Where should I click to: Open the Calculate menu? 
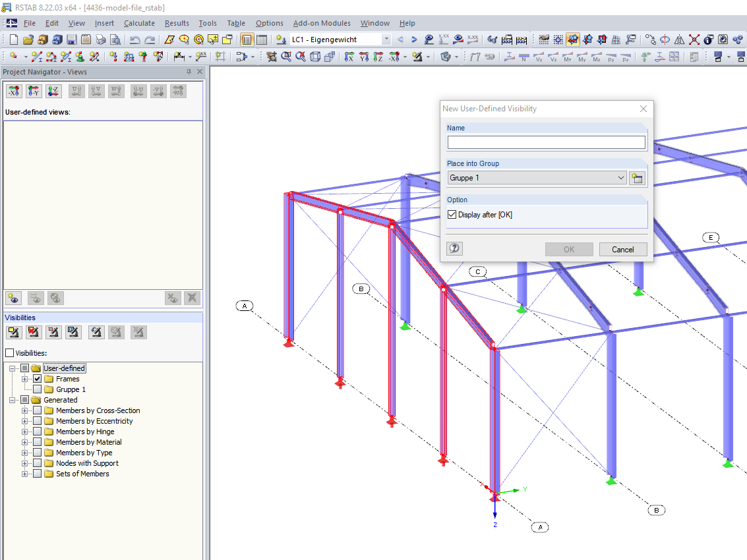point(139,23)
